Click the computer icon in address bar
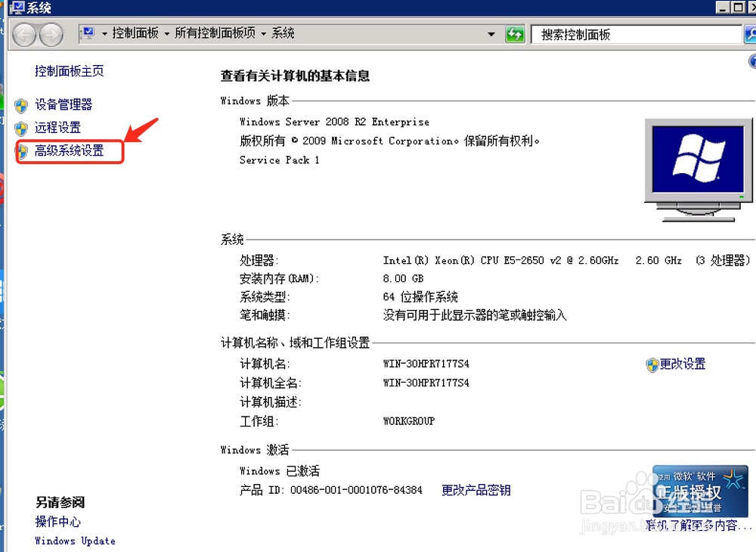Image resolution: width=756 pixels, height=552 pixels. (x=88, y=33)
